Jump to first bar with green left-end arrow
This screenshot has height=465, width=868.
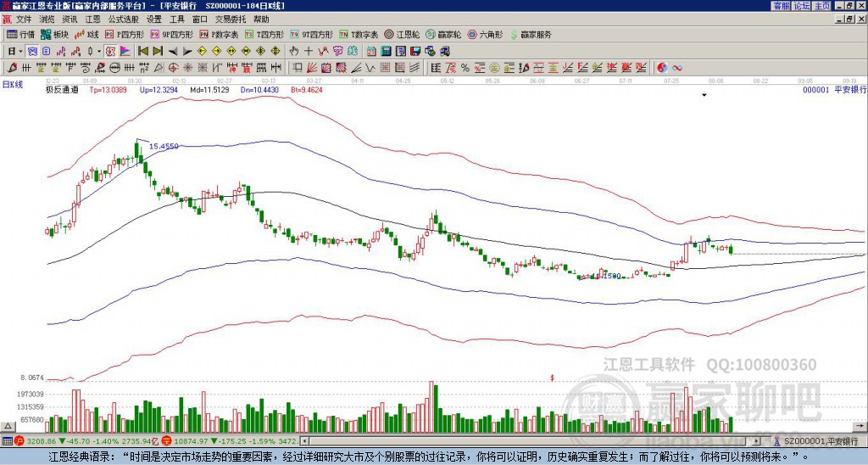click(142, 52)
